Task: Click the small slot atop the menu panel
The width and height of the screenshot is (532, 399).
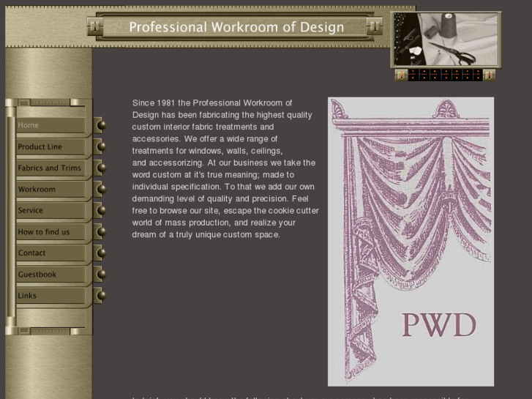Action: click(24, 102)
